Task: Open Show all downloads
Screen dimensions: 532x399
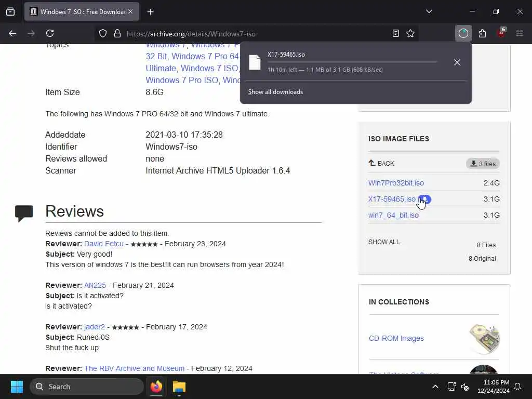Action: pos(275,92)
